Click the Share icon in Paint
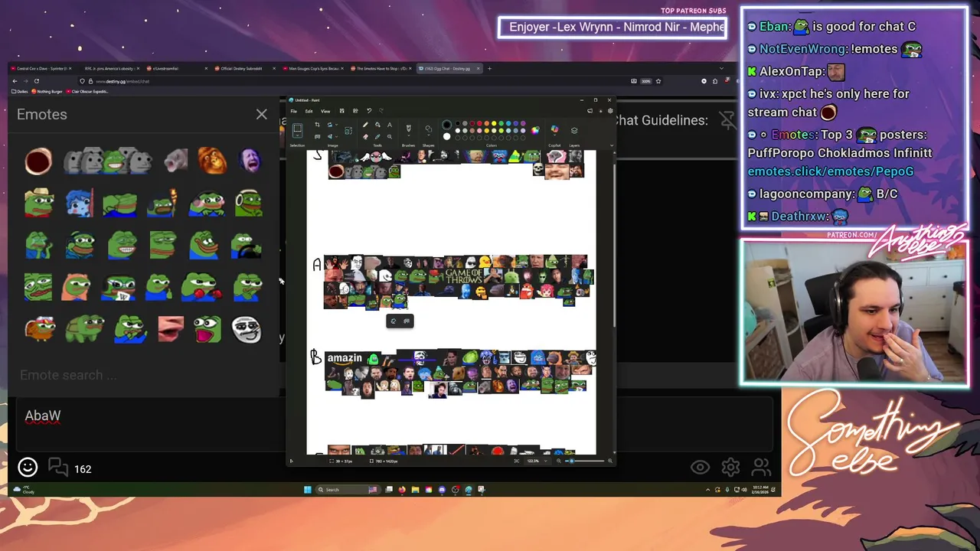 point(355,111)
